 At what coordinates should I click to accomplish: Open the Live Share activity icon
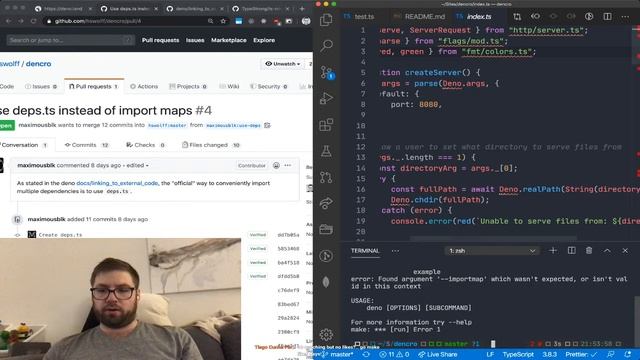326,203
